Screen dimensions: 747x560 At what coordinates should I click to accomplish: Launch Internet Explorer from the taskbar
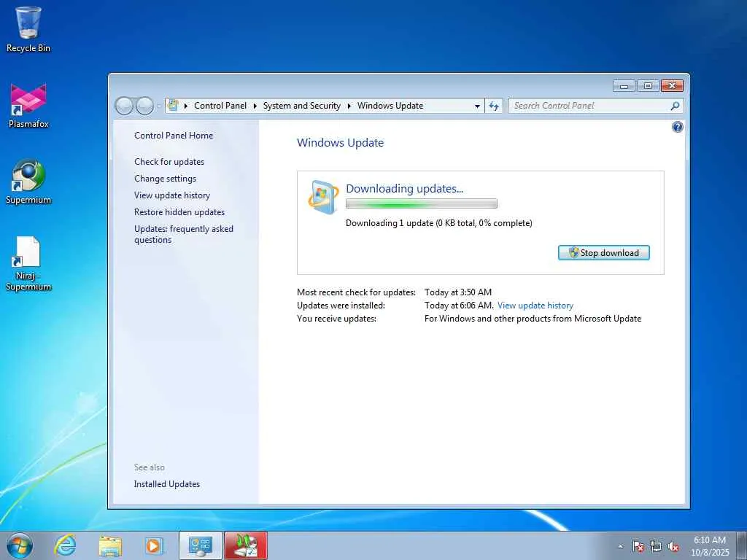point(65,545)
